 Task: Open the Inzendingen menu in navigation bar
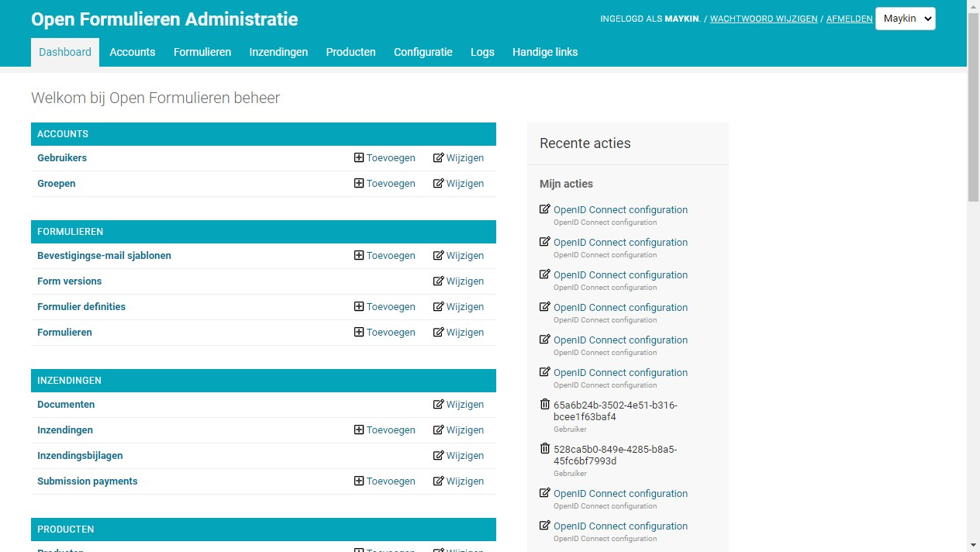tap(278, 52)
